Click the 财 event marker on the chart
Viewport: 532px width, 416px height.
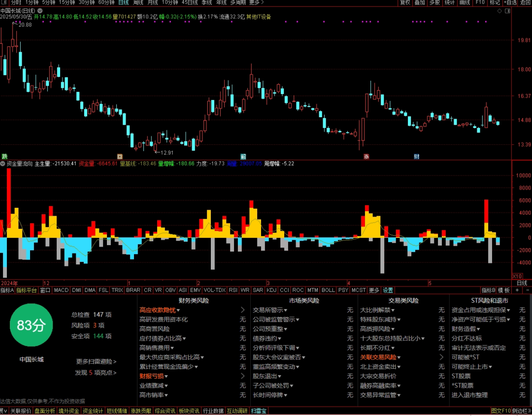click(x=417, y=157)
